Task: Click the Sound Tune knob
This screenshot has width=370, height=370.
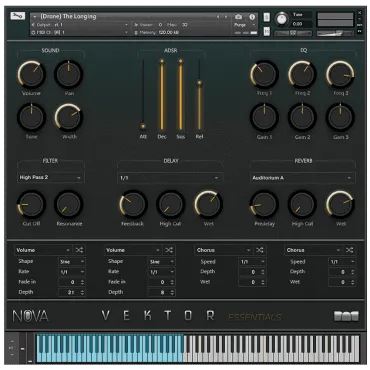Action: tap(31, 117)
